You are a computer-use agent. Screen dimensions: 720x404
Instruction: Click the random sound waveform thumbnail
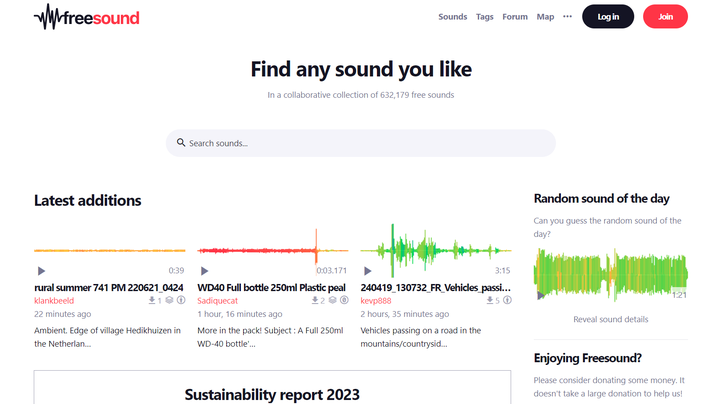(611, 274)
